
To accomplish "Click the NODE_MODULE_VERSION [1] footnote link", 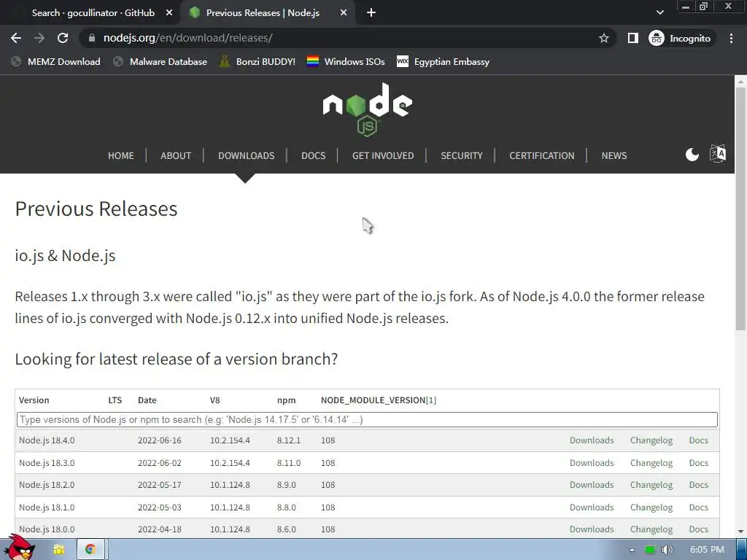I will 430,400.
